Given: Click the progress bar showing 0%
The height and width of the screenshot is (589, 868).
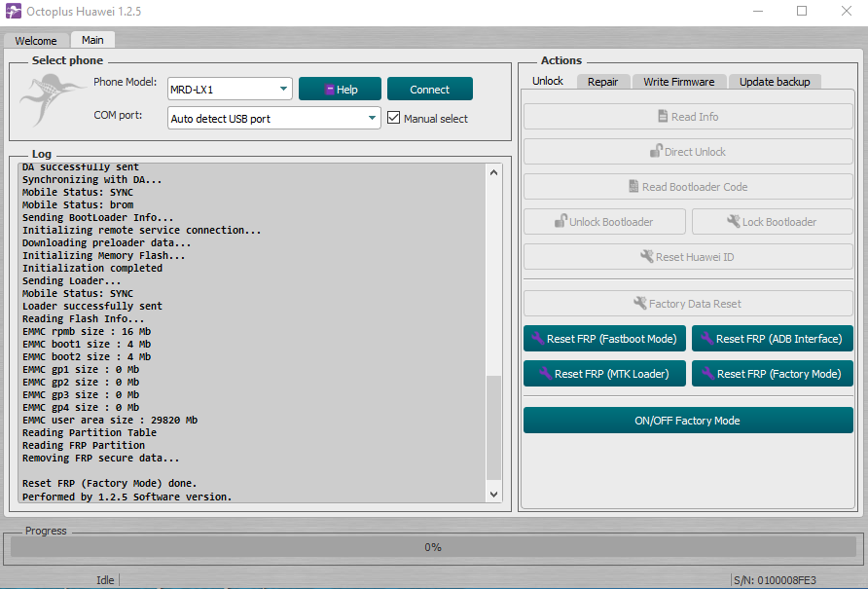Looking at the screenshot, I should tap(433, 547).
